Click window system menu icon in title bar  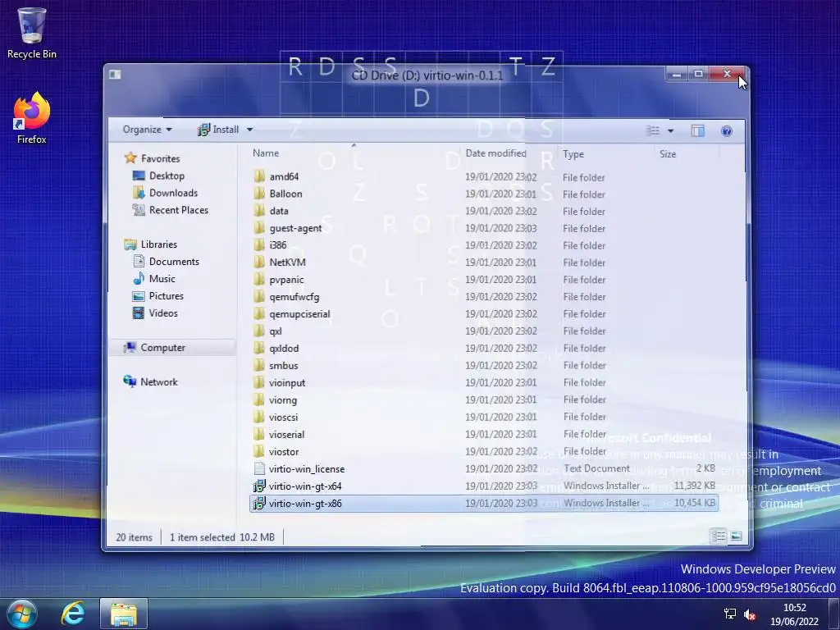[x=115, y=75]
